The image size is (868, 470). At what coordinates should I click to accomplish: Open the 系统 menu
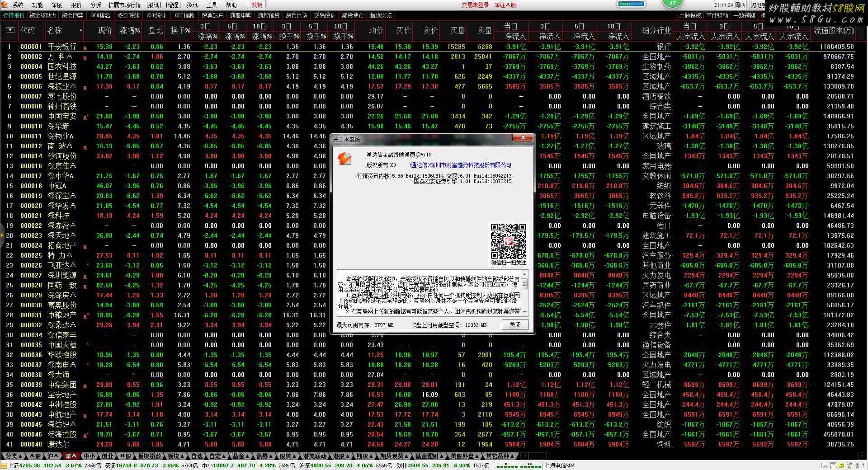[x=18, y=5]
